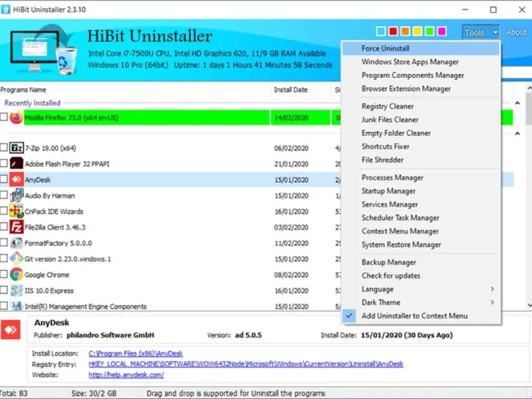Open Program Components Manager
This screenshot has height=399, width=532.
pos(421,75)
